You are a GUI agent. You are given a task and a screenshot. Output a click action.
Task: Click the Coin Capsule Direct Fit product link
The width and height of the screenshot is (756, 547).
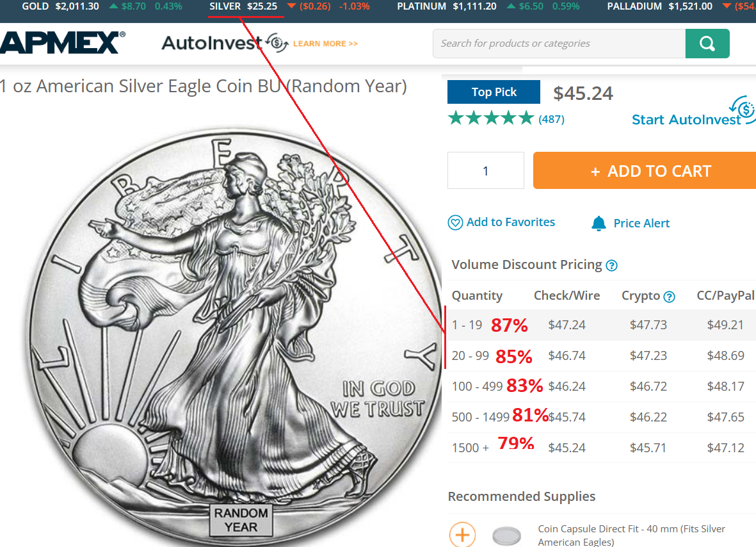pyautogui.click(x=632, y=535)
